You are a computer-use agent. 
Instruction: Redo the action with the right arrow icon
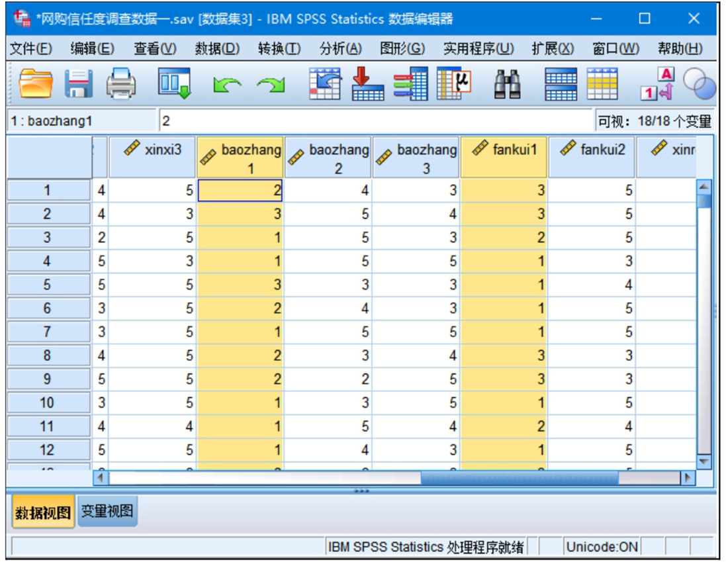point(270,85)
